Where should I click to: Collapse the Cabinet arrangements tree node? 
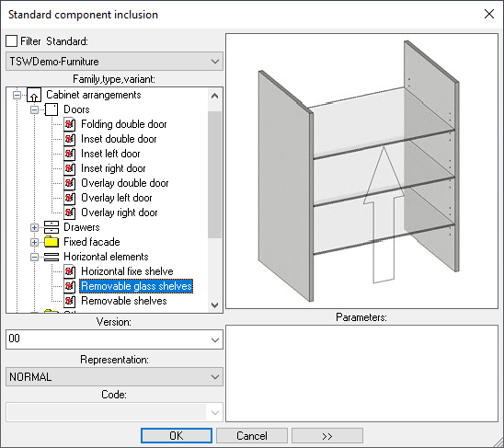pos(17,95)
